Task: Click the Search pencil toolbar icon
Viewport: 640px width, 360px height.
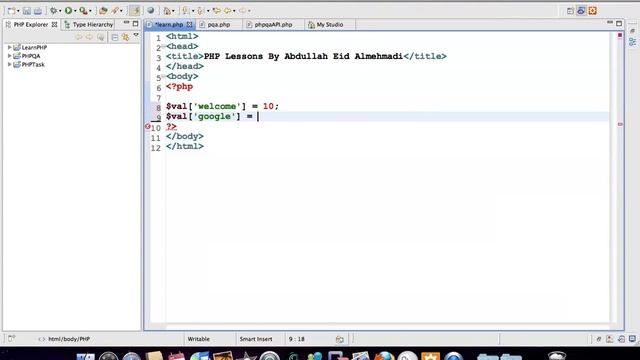Action: point(115,11)
